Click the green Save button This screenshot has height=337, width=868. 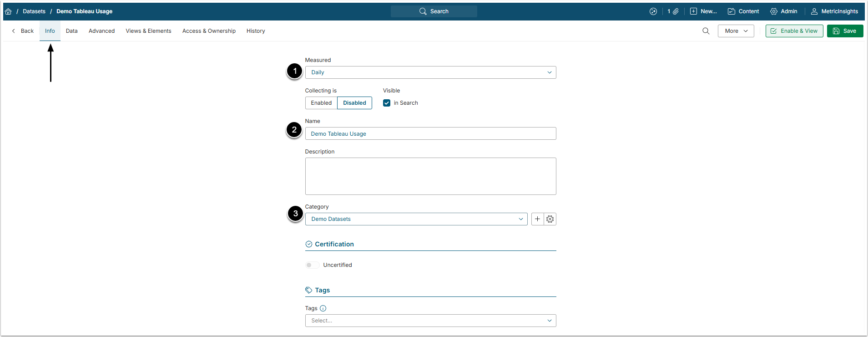click(845, 31)
